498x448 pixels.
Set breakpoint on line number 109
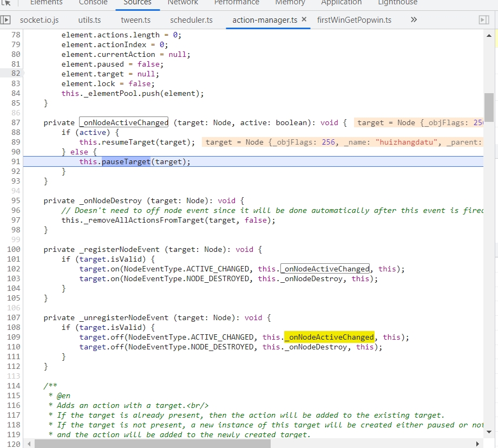[14, 337]
